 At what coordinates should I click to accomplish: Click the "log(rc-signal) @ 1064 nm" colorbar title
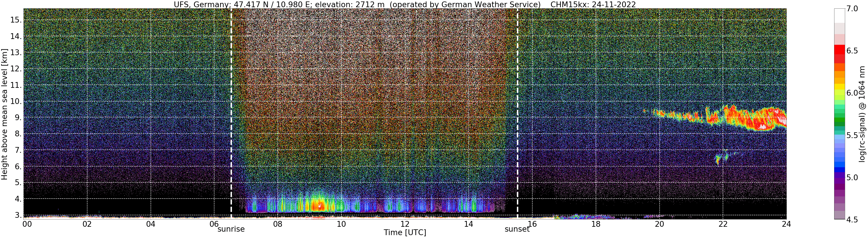coord(862,114)
